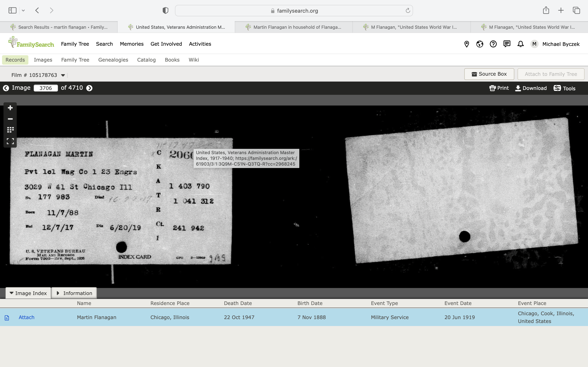Enter fullscreen image viewer mode
The image size is (588, 367).
coord(10,141)
